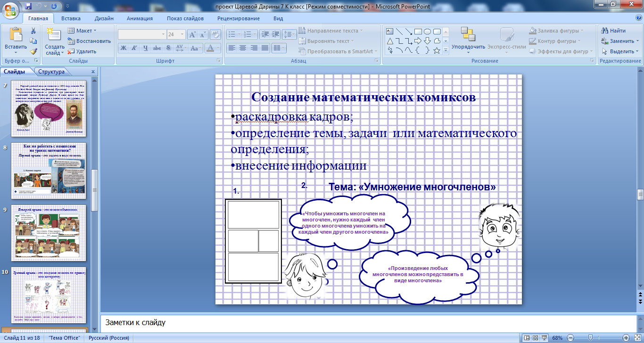The width and height of the screenshot is (644, 343).
Task: Center the text alignment
Action: pos(242,48)
